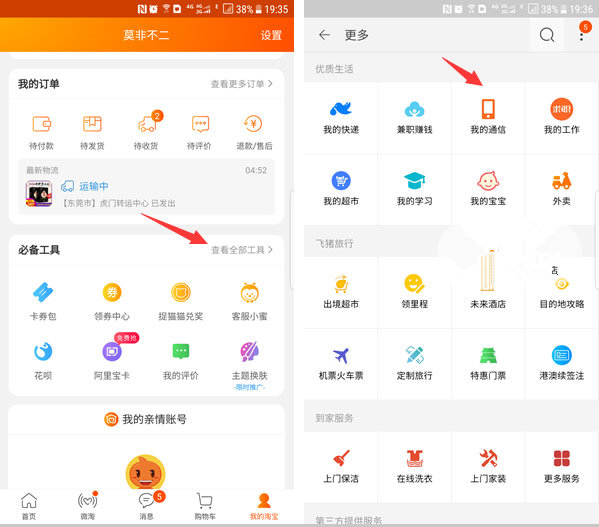
Task: Switch to the 消息 bottom tab
Action: pos(147,506)
